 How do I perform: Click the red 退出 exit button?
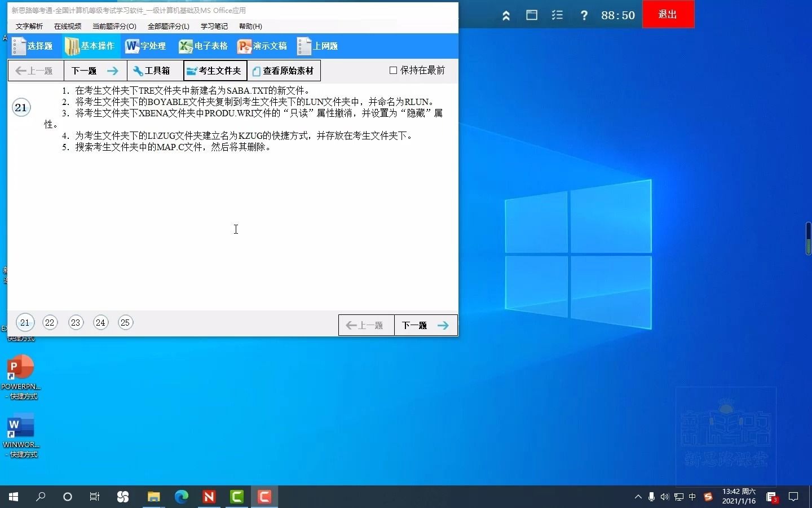[668, 14]
